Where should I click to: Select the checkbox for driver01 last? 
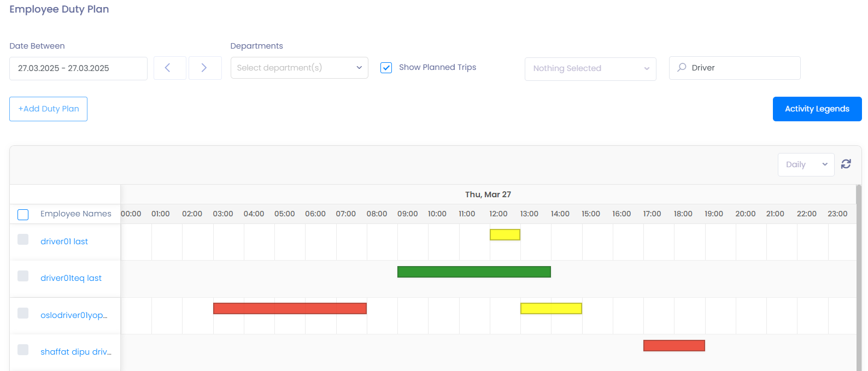23,239
